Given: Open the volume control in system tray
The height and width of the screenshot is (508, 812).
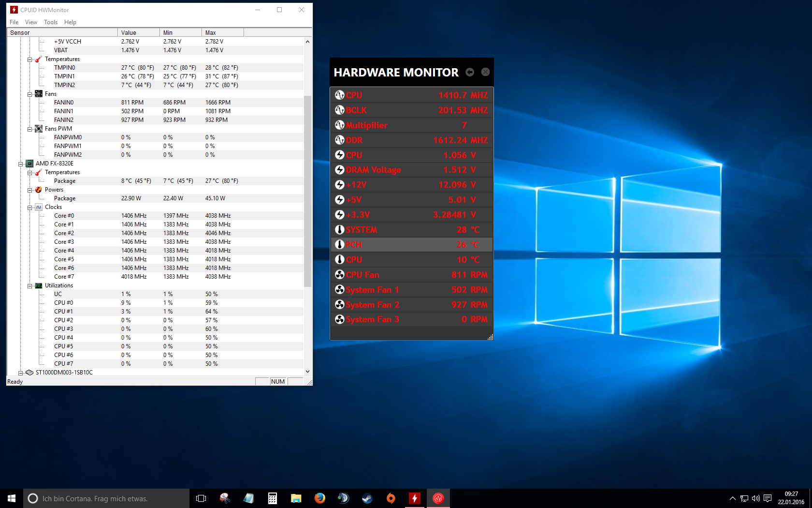Looking at the screenshot, I should (756, 498).
